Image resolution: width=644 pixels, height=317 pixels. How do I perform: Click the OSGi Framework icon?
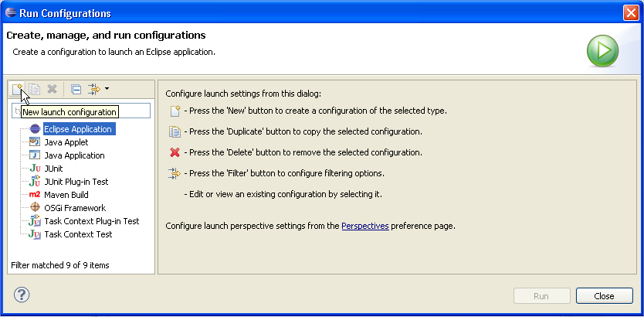[35, 208]
